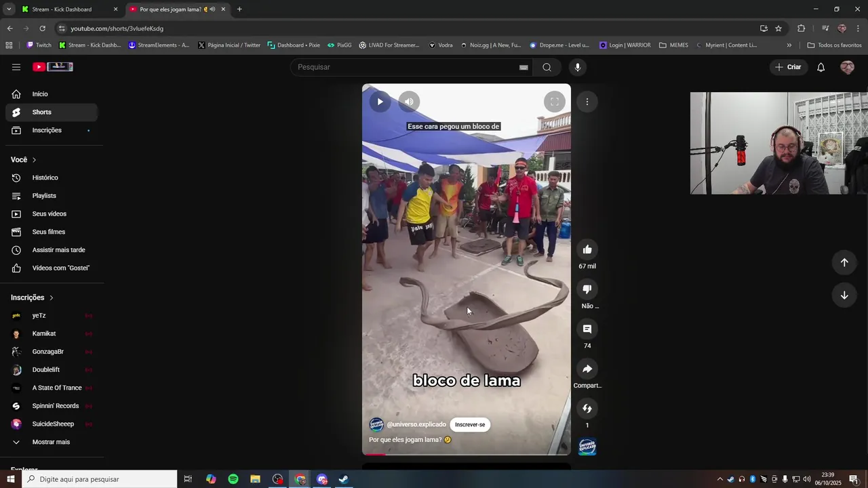Open Doublelift subscription channel

[x=52, y=370]
